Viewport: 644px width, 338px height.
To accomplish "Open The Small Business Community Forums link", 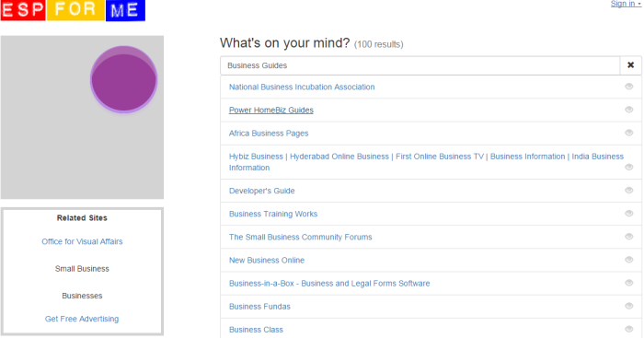I will tap(300, 237).
